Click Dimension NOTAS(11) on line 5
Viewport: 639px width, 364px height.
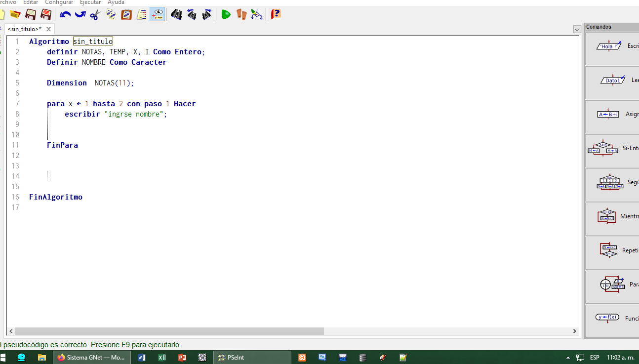coord(90,83)
